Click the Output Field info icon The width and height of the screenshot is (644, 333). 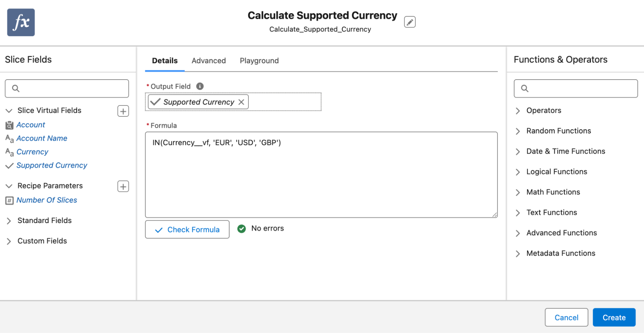pyautogui.click(x=200, y=86)
